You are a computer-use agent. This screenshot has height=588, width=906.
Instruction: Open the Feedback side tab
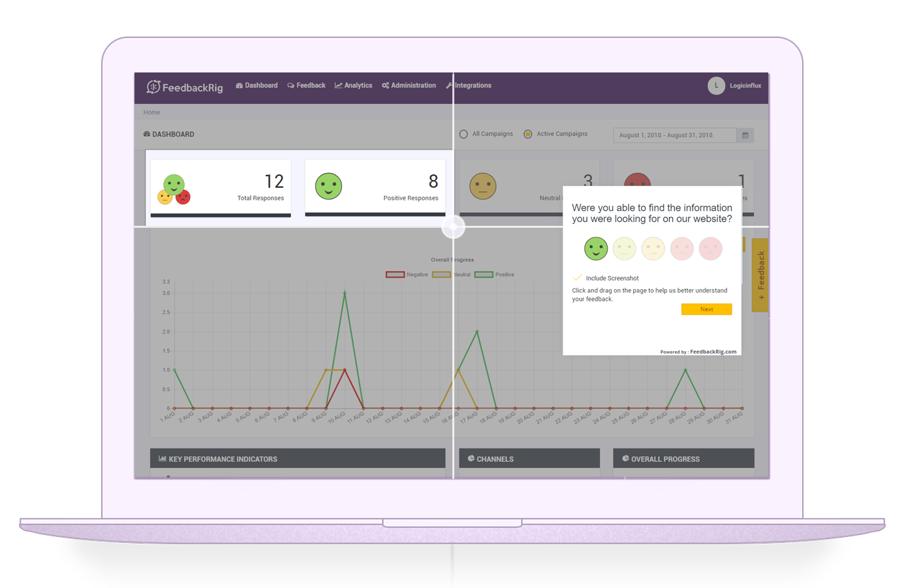tap(760, 274)
